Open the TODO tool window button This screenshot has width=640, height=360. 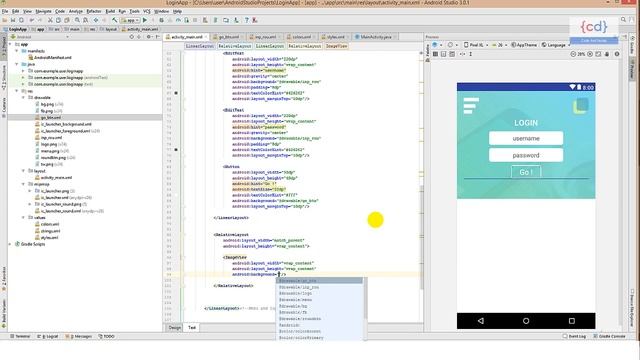[x=106, y=336]
